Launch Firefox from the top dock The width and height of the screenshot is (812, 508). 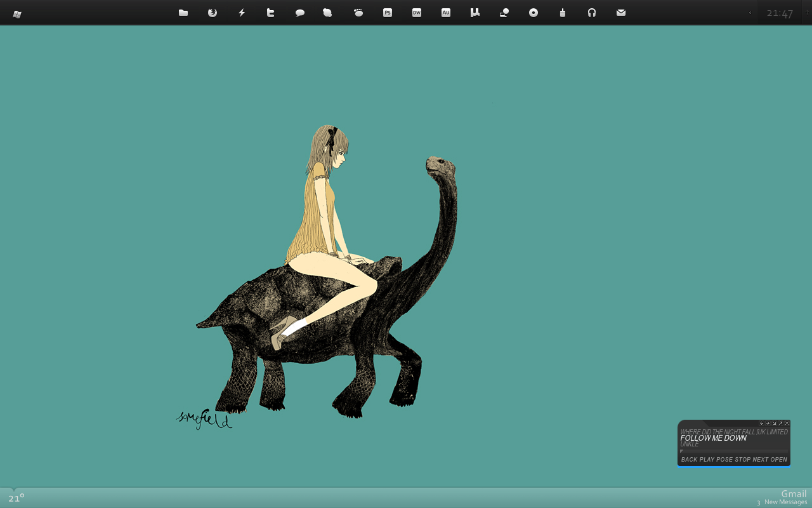[213, 13]
